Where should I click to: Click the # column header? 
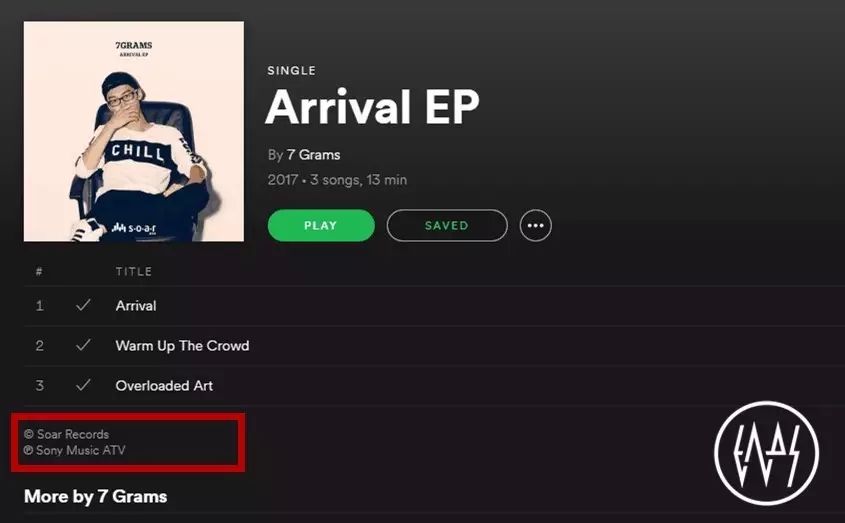pos(39,272)
